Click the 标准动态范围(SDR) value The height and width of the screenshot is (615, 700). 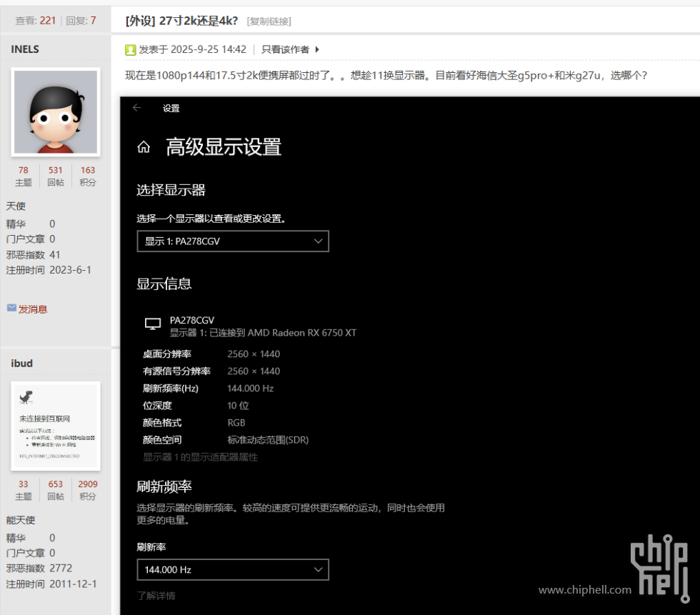tap(268, 439)
